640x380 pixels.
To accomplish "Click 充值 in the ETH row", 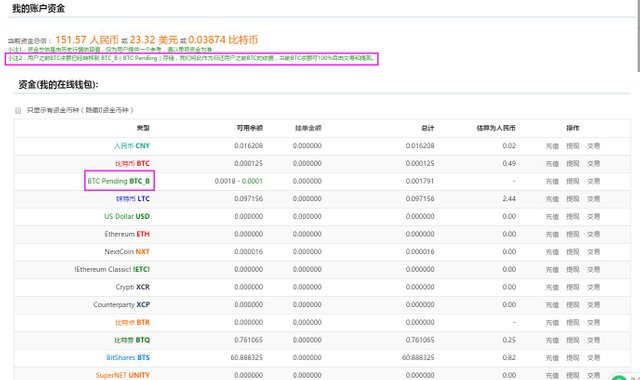I will click(x=552, y=234).
